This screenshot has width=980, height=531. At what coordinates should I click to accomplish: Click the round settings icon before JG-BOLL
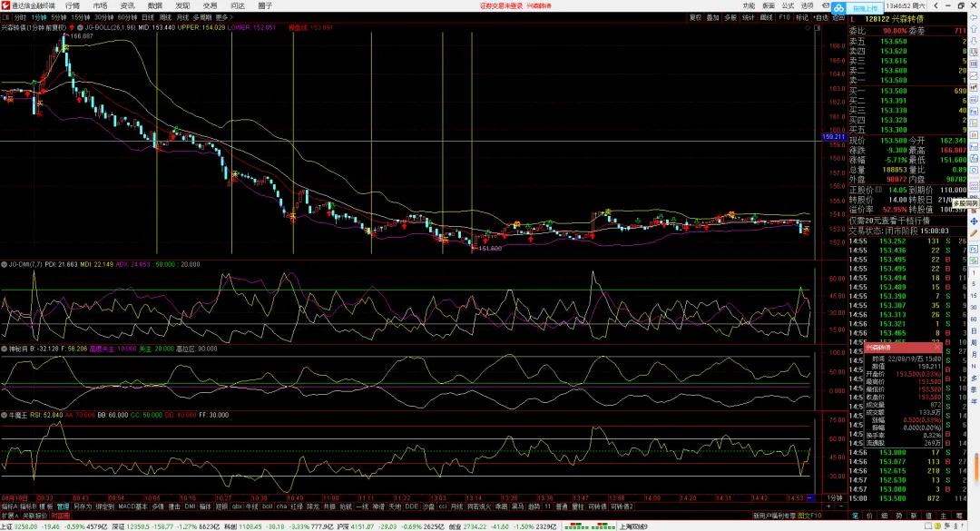click(x=81, y=27)
